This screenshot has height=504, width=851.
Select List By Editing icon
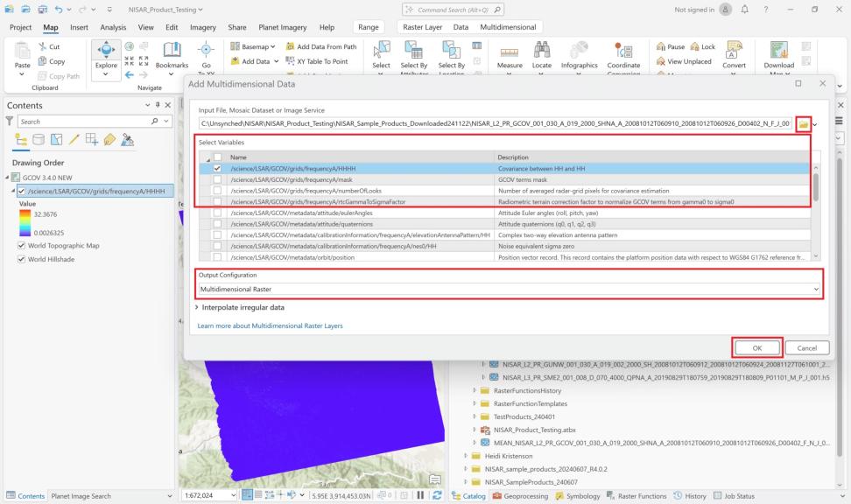pos(74,140)
